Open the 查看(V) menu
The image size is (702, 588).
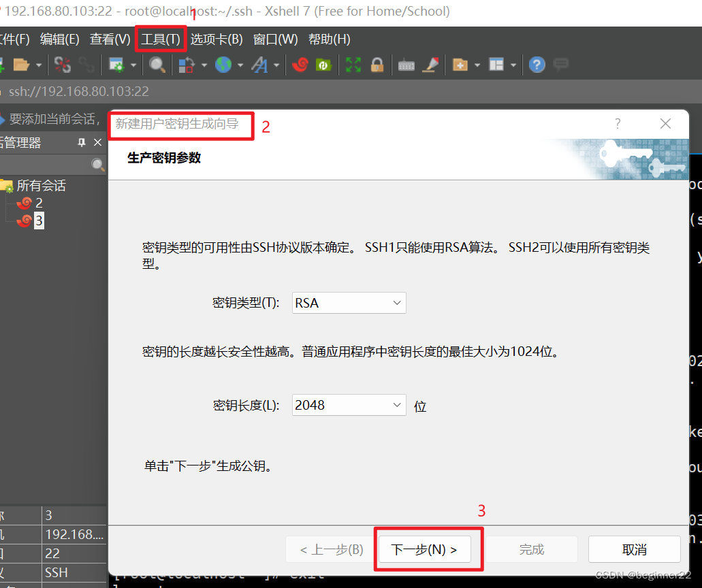pyautogui.click(x=110, y=39)
